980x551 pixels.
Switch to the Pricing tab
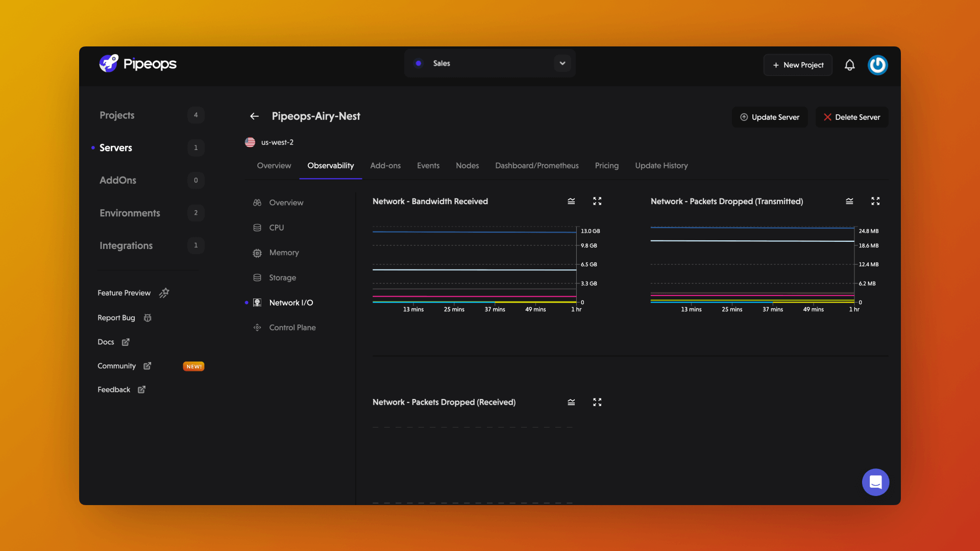[x=607, y=166]
